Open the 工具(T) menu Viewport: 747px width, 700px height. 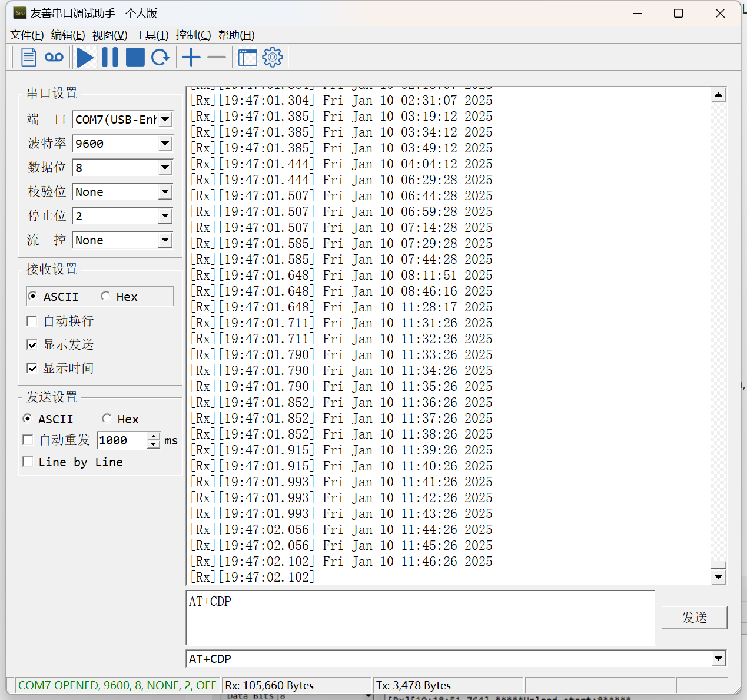point(152,35)
